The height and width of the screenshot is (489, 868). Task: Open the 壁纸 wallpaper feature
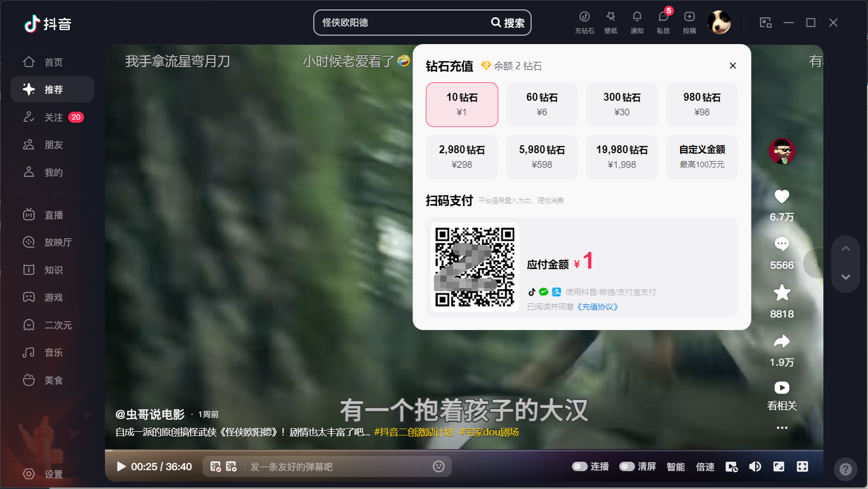pos(610,22)
